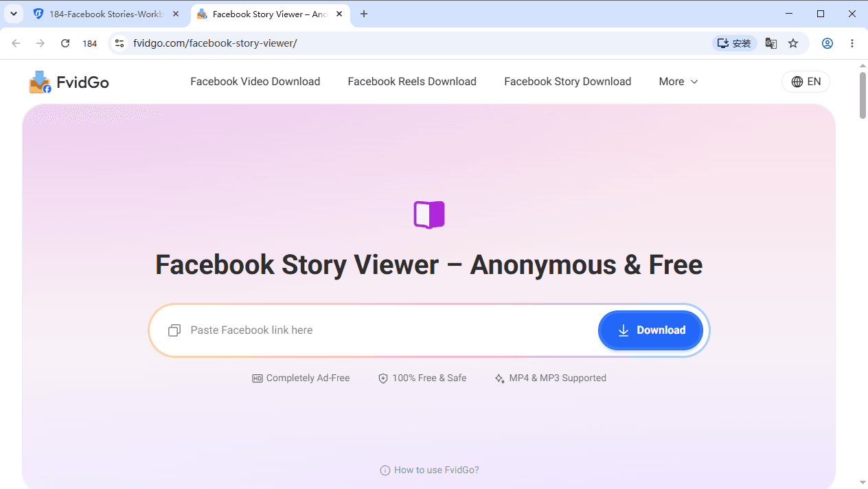Close the Facebook Story Viewer tab
Image resolution: width=868 pixels, height=489 pixels.
pyautogui.click(x=339, y=14)
